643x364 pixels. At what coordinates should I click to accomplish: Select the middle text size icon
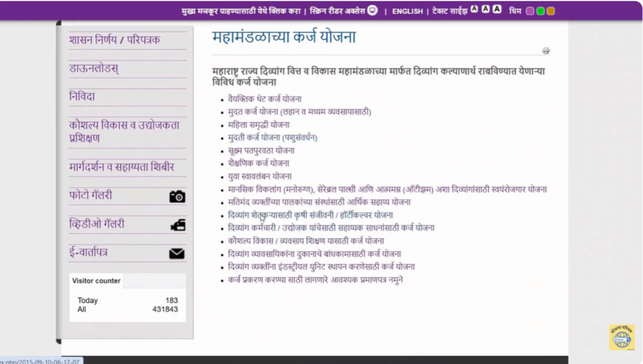485,9
